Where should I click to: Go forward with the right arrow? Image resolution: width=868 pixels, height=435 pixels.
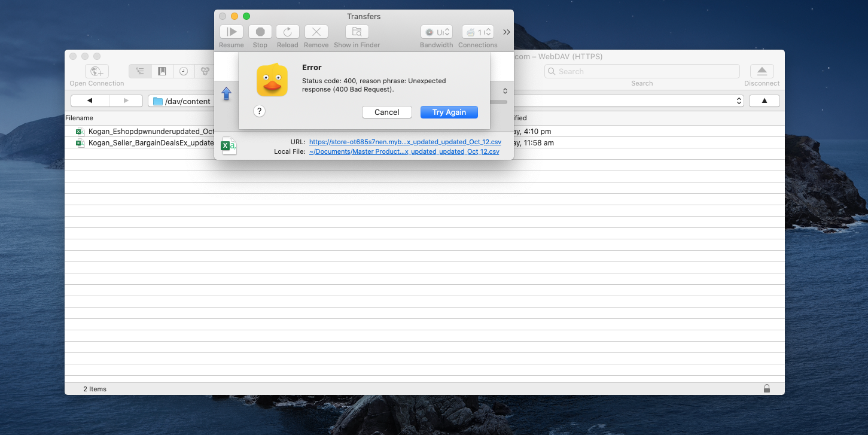(x=126, y=101)
